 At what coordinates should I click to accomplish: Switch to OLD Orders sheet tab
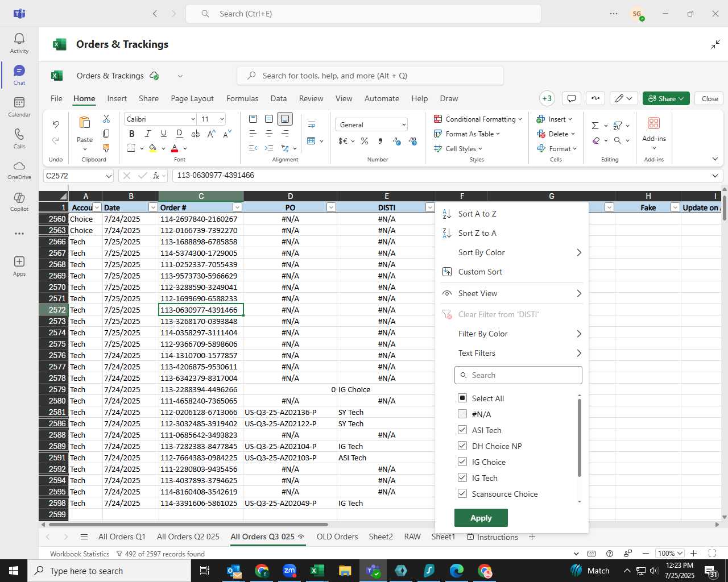coord(337,537)
